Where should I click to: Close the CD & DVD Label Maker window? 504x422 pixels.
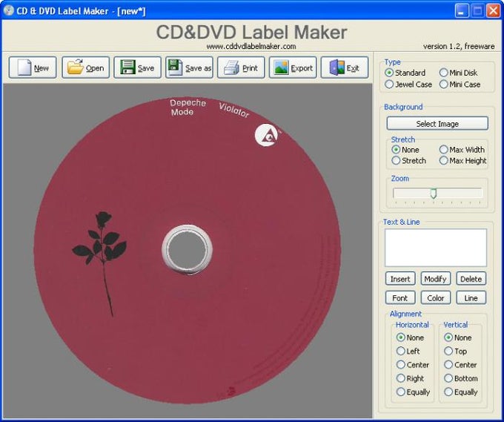[493, 11]
